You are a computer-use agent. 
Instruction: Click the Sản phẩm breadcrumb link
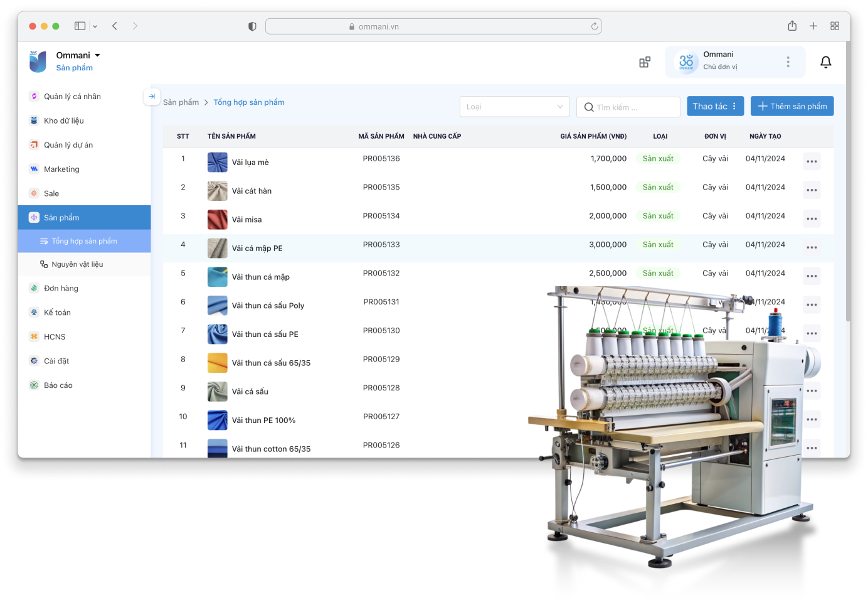pos(181,102)
